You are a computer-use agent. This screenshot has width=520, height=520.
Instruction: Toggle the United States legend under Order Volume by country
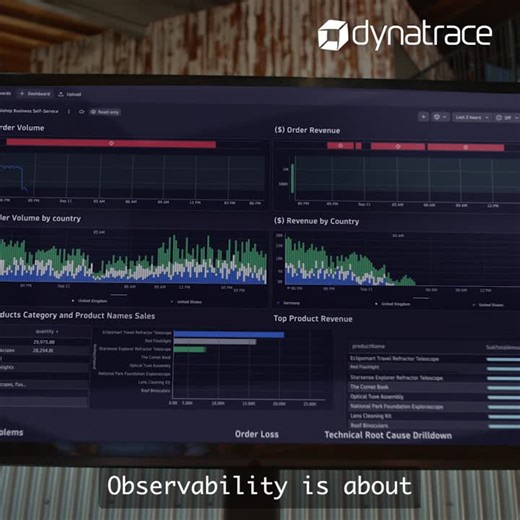point(187,302)
